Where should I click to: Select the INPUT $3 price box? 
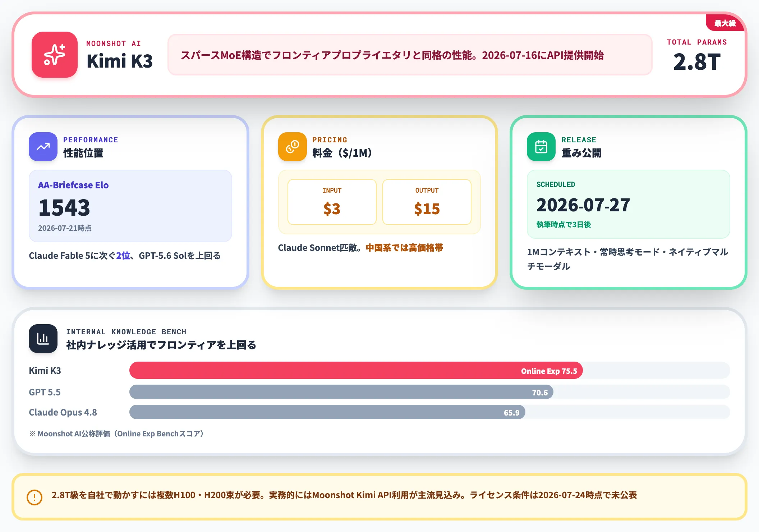pyautogui.click(x=332, y=202)
